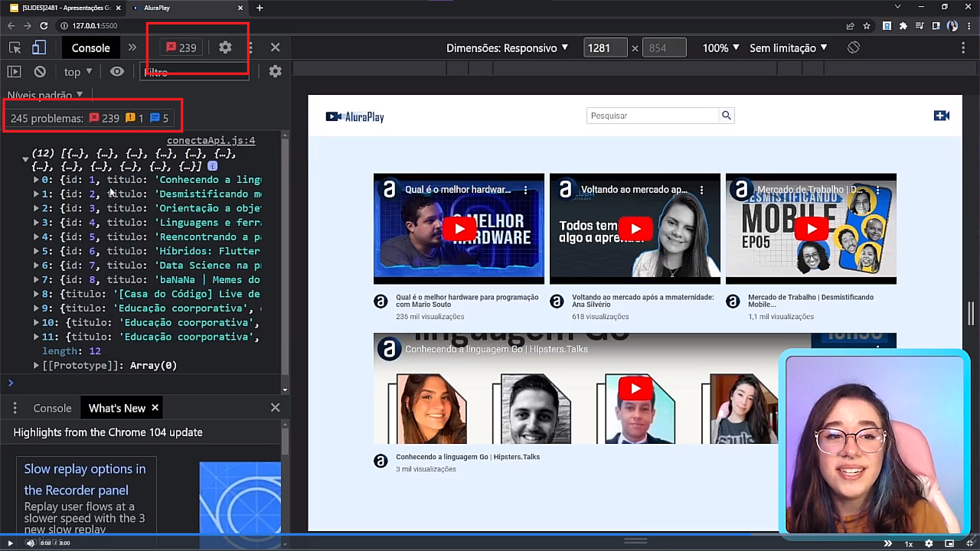Viewport: 980px width, 551px height.
Task: Change the 1x playback speed
Action: 909,544
